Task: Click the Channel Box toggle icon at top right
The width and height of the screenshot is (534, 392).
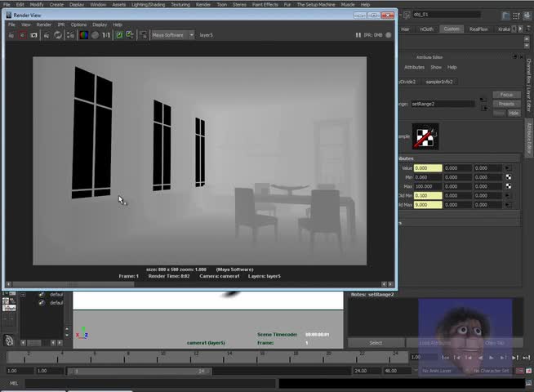Action: pyautogui.click(x=527, y=16)
